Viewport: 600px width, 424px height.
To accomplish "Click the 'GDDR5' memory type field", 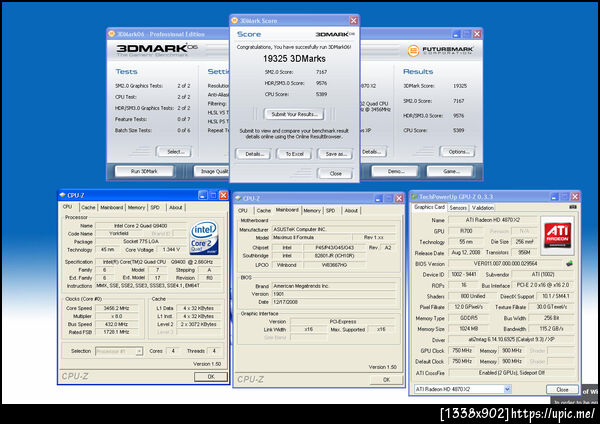I will (x=468, y=318).
